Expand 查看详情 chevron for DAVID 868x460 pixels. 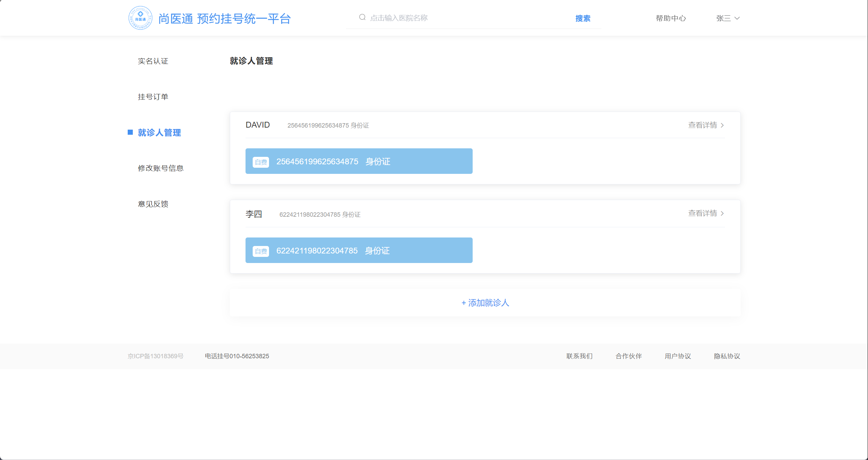[x=722, y=125]
